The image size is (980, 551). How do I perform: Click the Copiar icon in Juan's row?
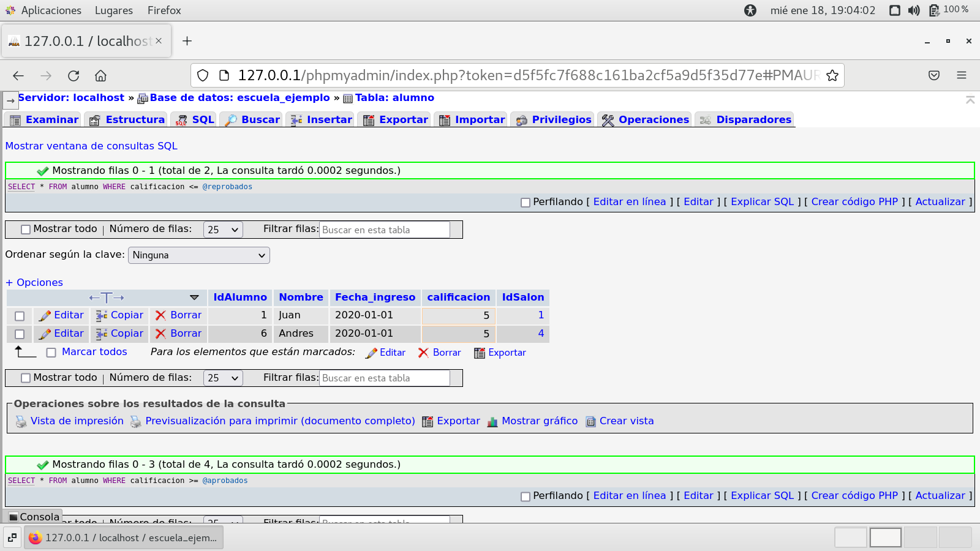[102, 315]
